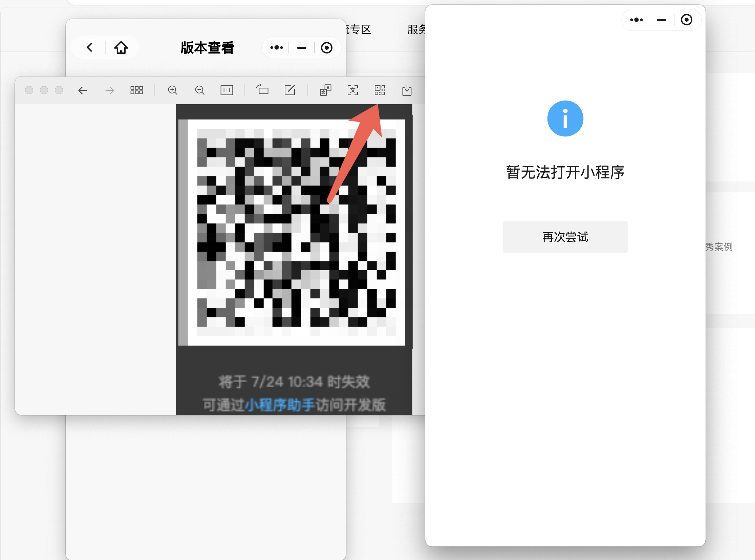Screen dimensions: 755x560
Task: Close 版本查看 mini program via circle icon
Action: tap(326, 48)
